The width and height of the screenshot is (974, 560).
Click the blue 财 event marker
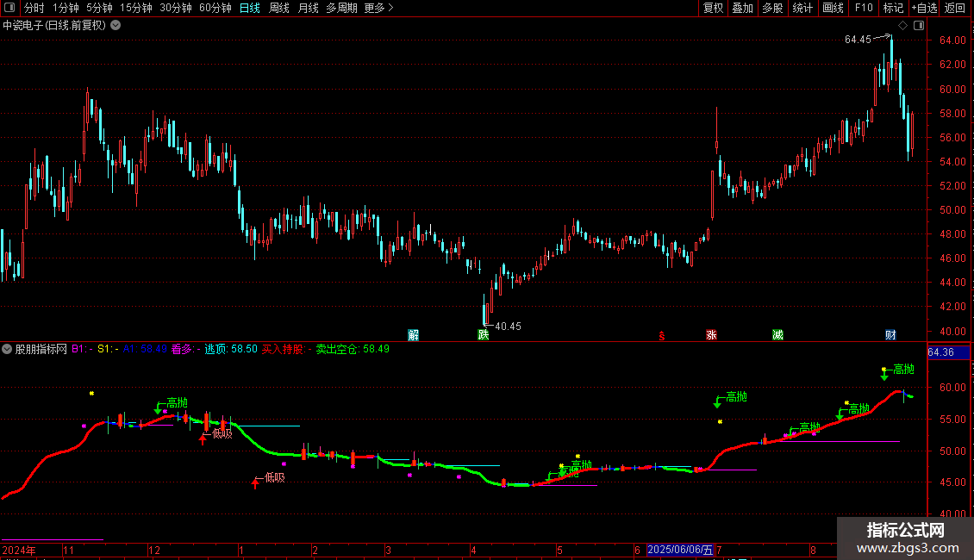pos(890,335)
